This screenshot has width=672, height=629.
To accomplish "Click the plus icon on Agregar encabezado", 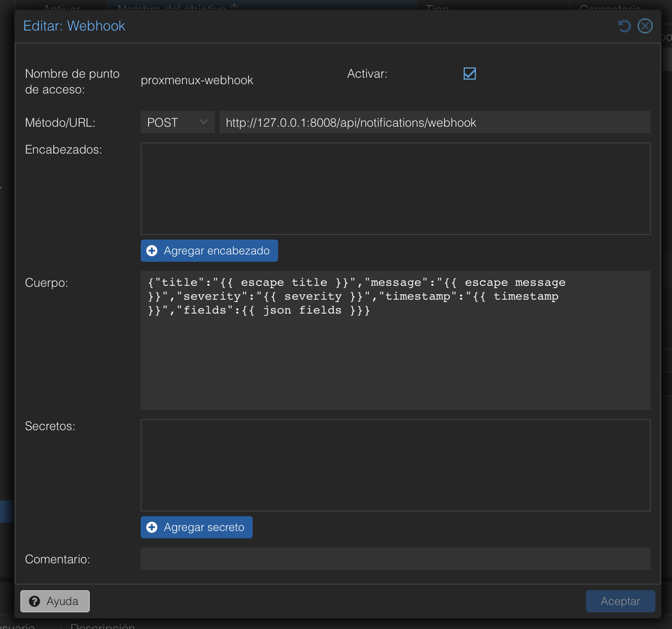I will 152,251.
